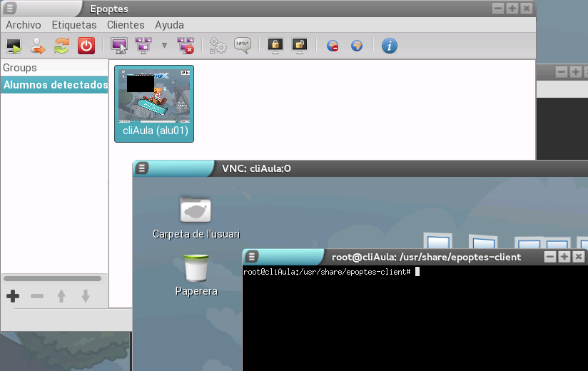This screenshot has width=588, height=371.
Task: Open the root@cliAula terminal window menu button
Action: pos(253,257)
